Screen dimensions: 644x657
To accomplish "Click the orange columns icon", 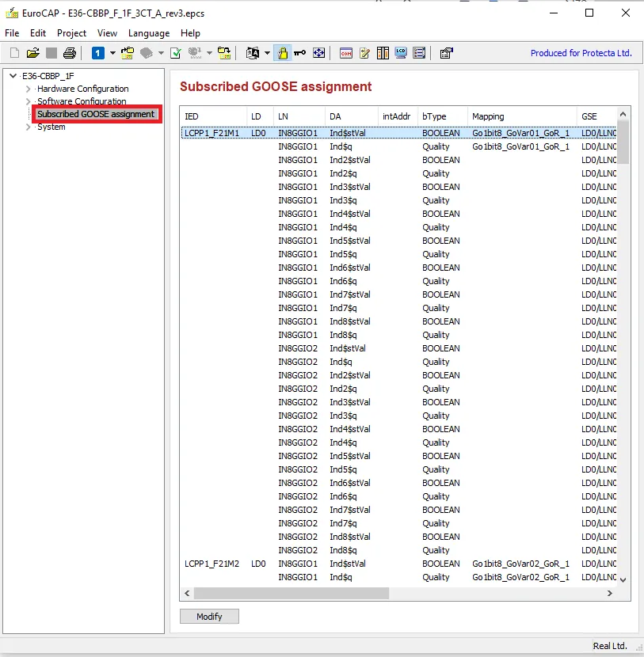I will tap(383, 53).
